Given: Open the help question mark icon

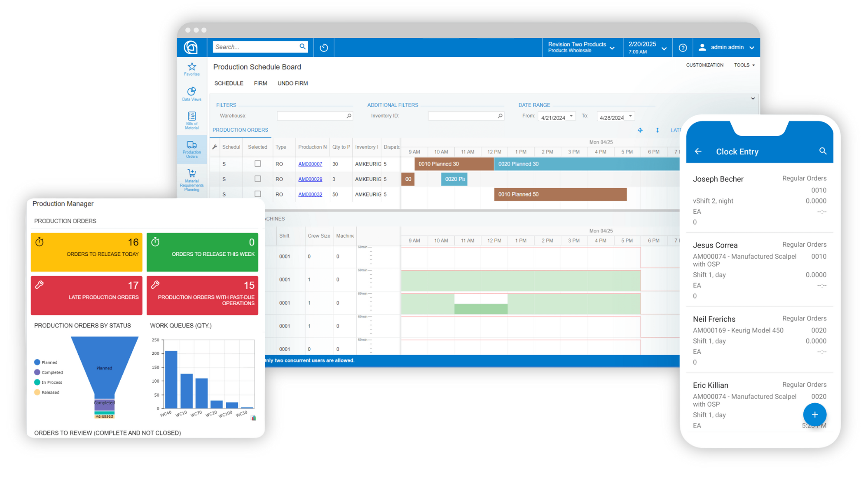Looking at the screenshot, I should pos(682,48).
